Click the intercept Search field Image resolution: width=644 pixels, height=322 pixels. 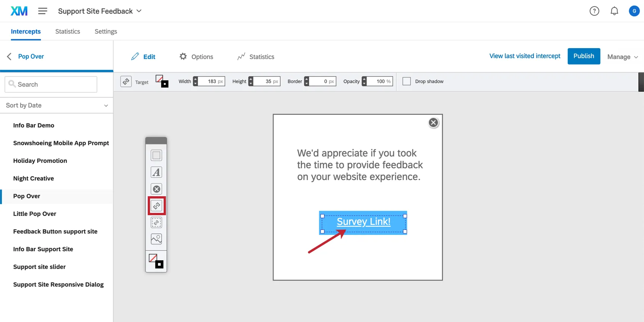point(51,84)
